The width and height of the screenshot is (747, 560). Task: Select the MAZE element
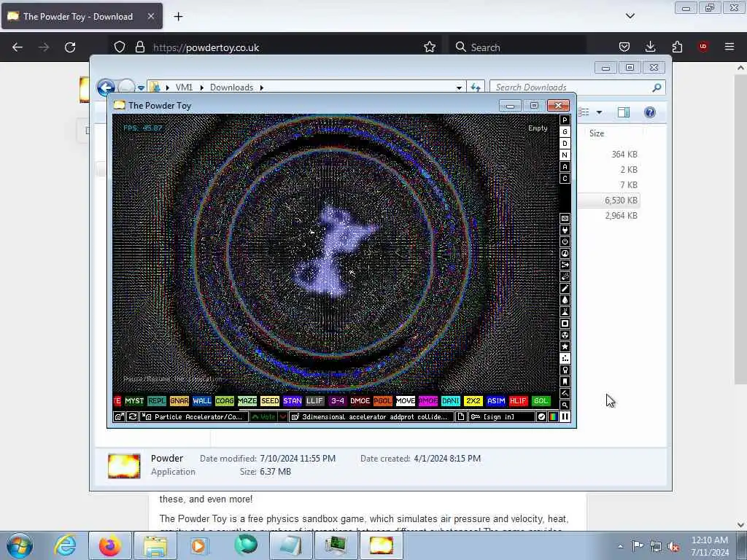pos(247,401)
